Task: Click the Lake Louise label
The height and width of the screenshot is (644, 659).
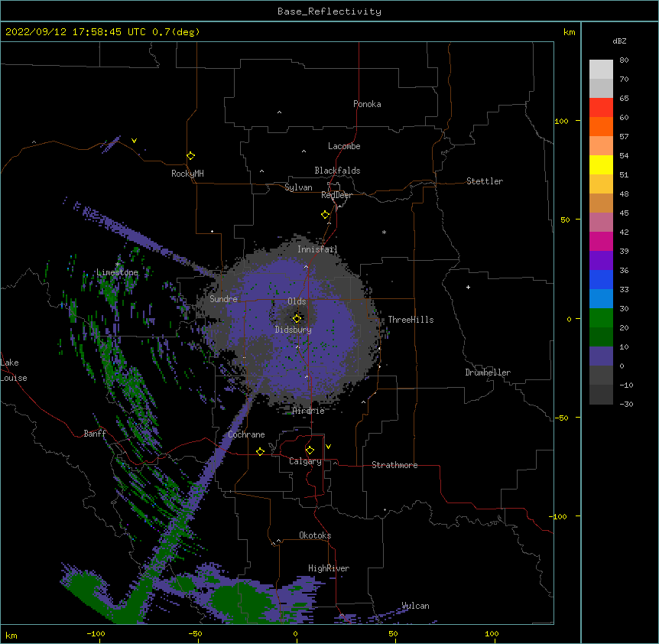Action: (x=13, y=370)
